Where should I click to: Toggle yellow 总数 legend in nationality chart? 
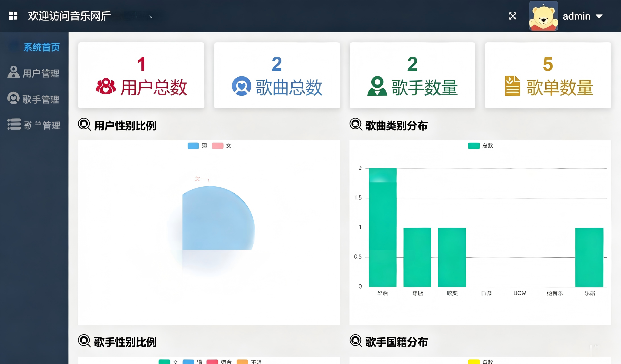point(480,362)
